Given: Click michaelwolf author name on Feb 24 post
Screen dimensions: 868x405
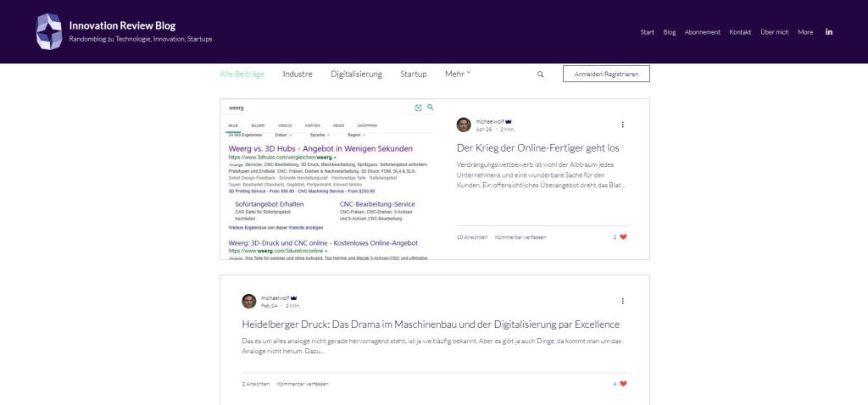Looking at the screenshot, I should [x=275, y=297].
